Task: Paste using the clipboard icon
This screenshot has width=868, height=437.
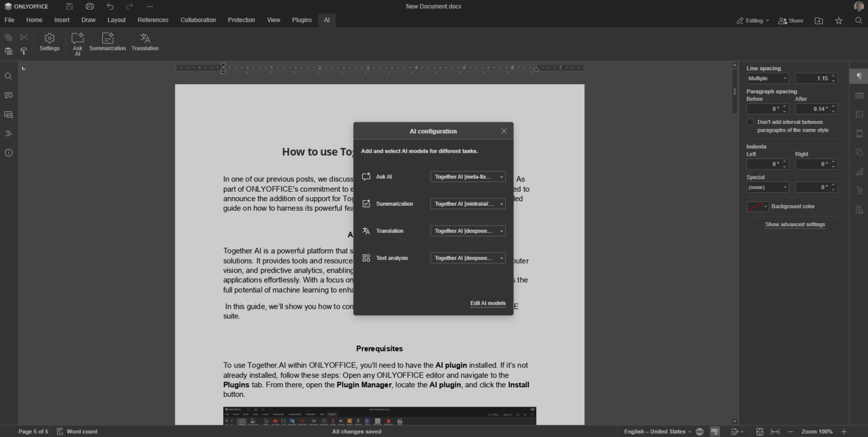Action: coord(8,51)
